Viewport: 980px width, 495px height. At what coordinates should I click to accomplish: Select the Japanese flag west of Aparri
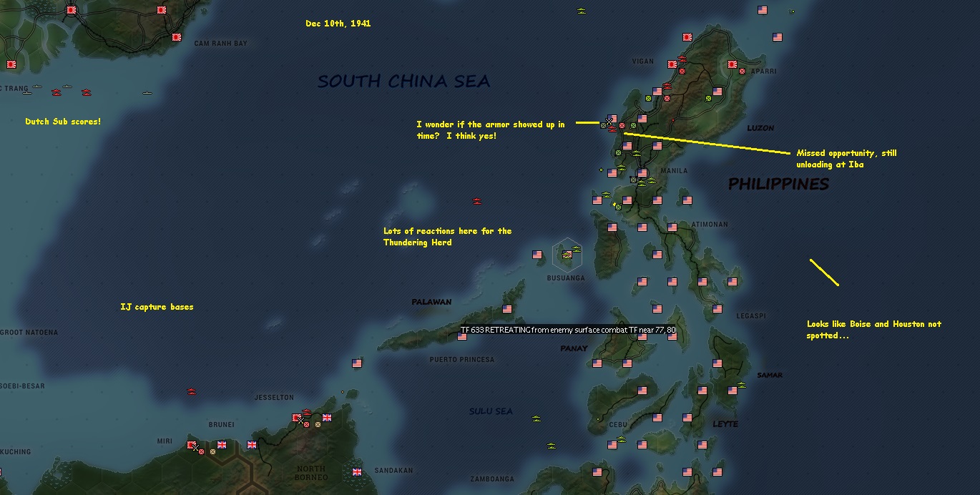point(732,64)
